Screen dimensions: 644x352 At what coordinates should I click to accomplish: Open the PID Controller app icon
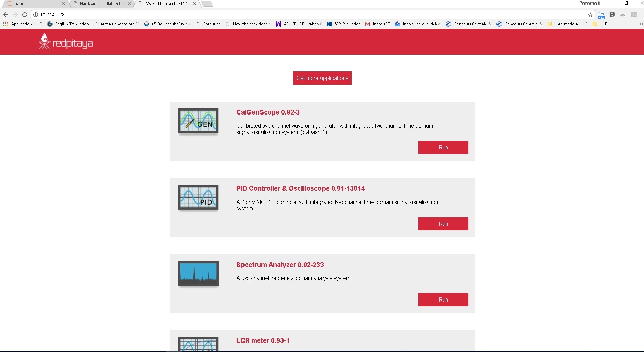(198, 198)
